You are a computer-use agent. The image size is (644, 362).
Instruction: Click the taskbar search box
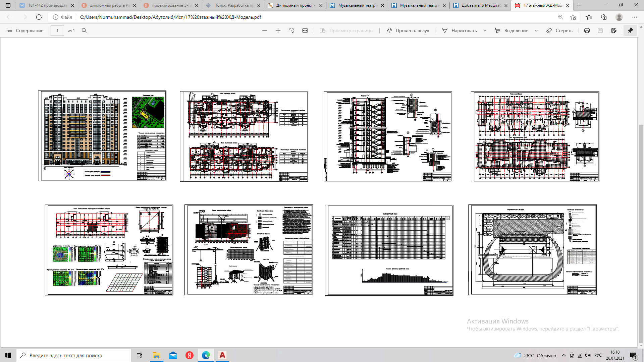pos(74,355)
